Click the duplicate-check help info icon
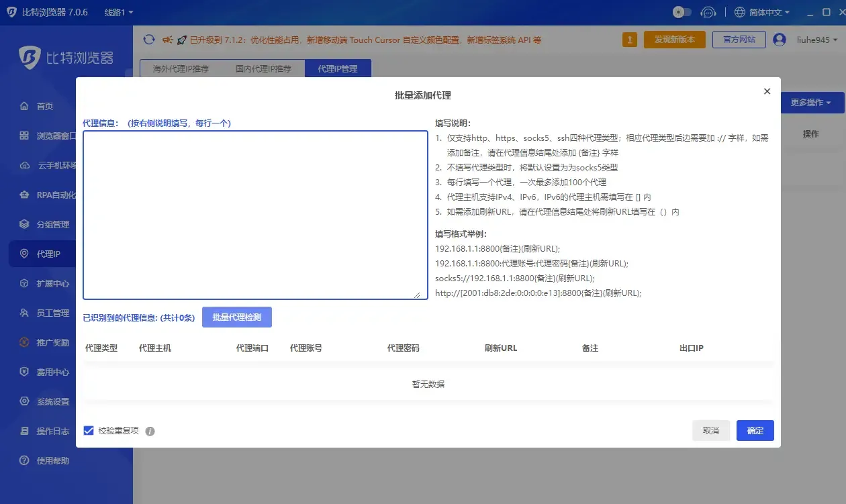This screenshot has width=846, height=504. (x=149, y=430)
